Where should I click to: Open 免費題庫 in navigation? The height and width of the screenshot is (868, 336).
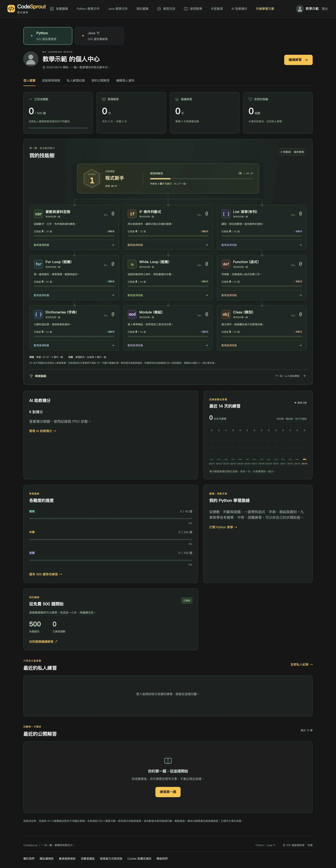pos(59,9)
